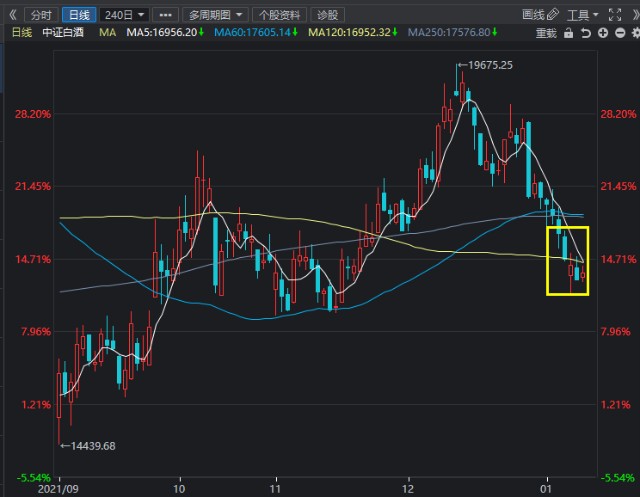640x497 pixels.
Task: Click the undo arrow icon
Action: [x=584, y=33]
